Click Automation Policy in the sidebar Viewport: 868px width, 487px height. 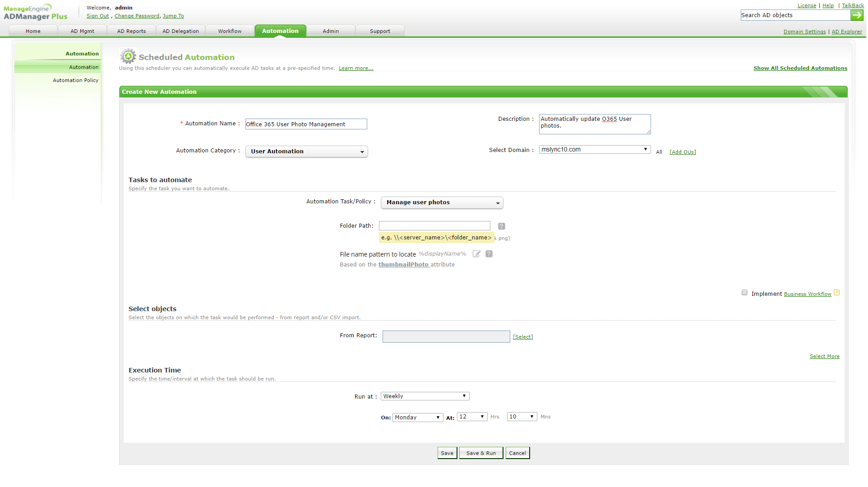(x=76, y=81)
